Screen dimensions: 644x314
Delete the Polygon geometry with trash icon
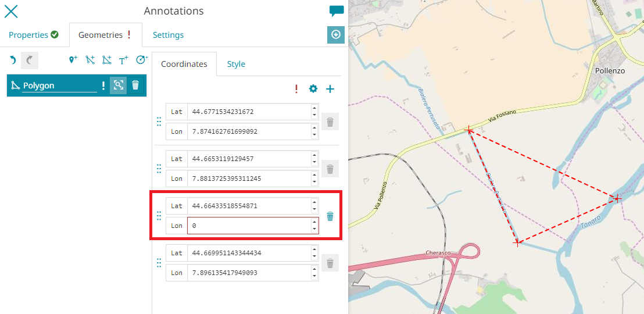135,85
